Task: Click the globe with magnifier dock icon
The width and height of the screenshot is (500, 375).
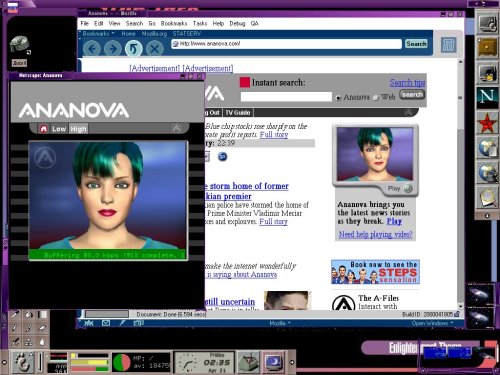Action: [487, 173]
